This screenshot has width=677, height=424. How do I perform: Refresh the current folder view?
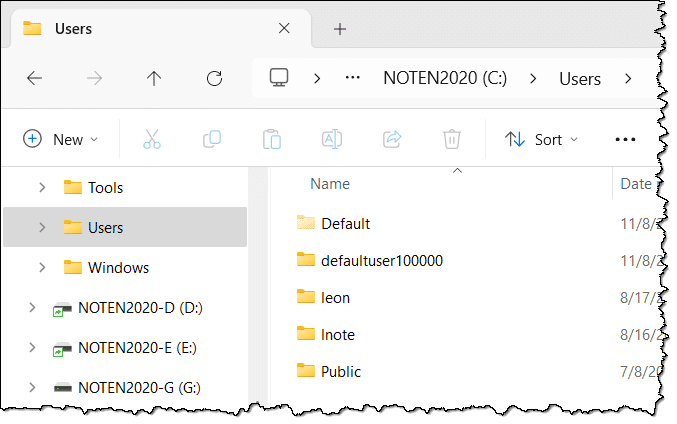214,78
